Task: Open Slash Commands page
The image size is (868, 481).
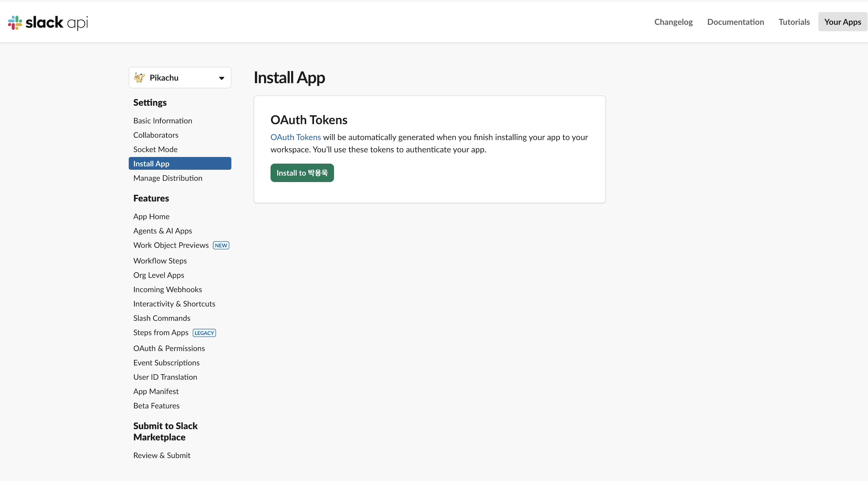Action: [162, 318]
